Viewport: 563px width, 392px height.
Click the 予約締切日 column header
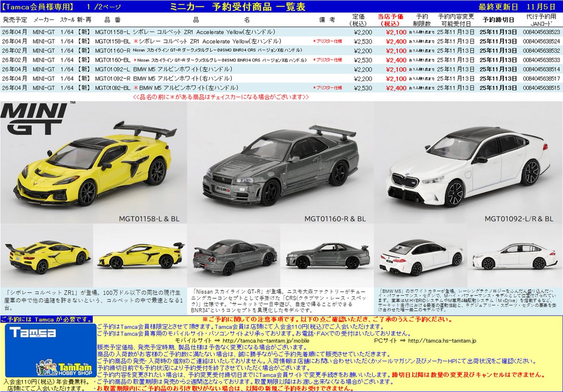[498, 20]
